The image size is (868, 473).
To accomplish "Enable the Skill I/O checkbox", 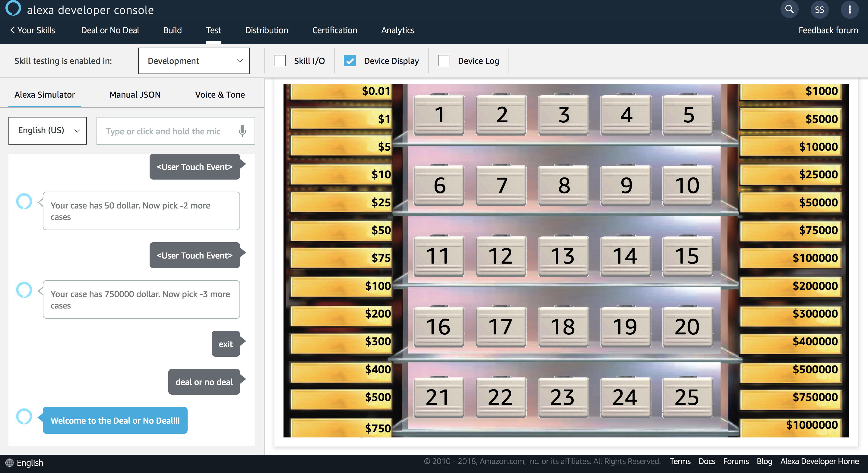I will pyautogui.click(x=280, y=61).
